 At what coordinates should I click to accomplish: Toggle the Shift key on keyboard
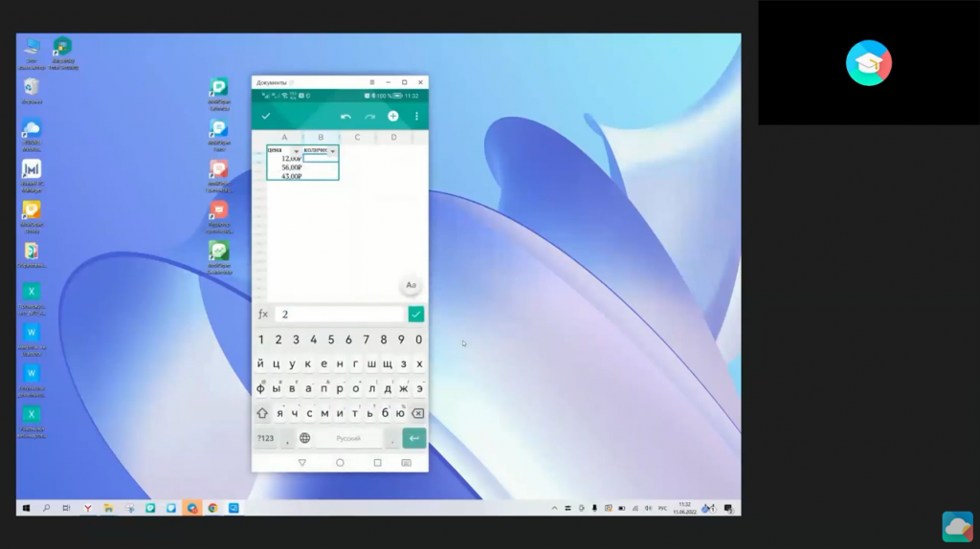click(x=262, y=413)
